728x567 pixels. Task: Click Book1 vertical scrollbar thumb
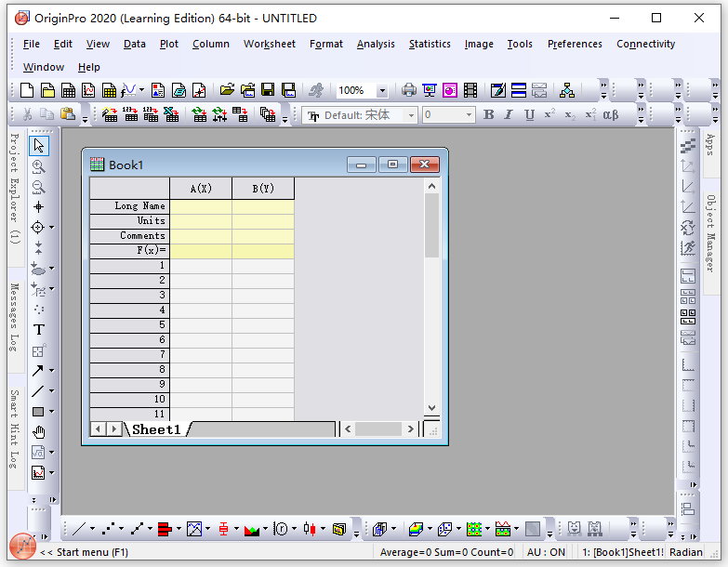click(431, 226)
